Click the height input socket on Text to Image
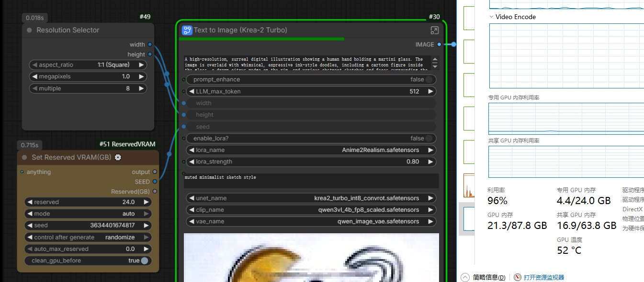 pos(183,115)
